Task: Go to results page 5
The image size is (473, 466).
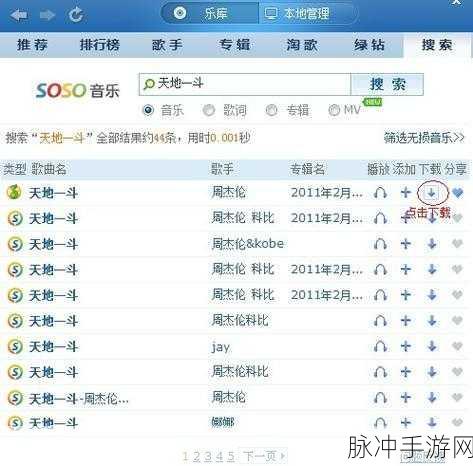Action: click(x=231, y=456)
